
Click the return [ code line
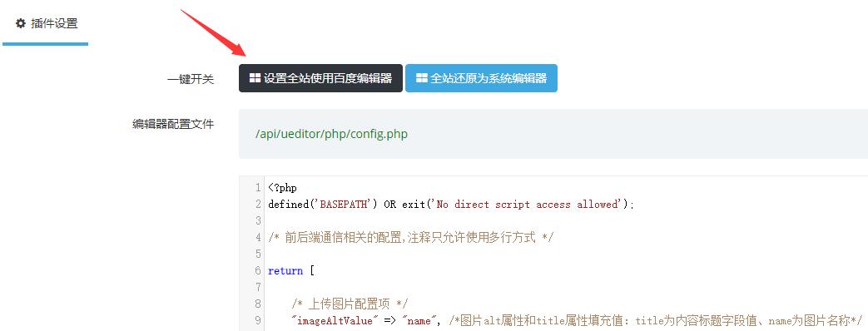(x=291, y=271)
